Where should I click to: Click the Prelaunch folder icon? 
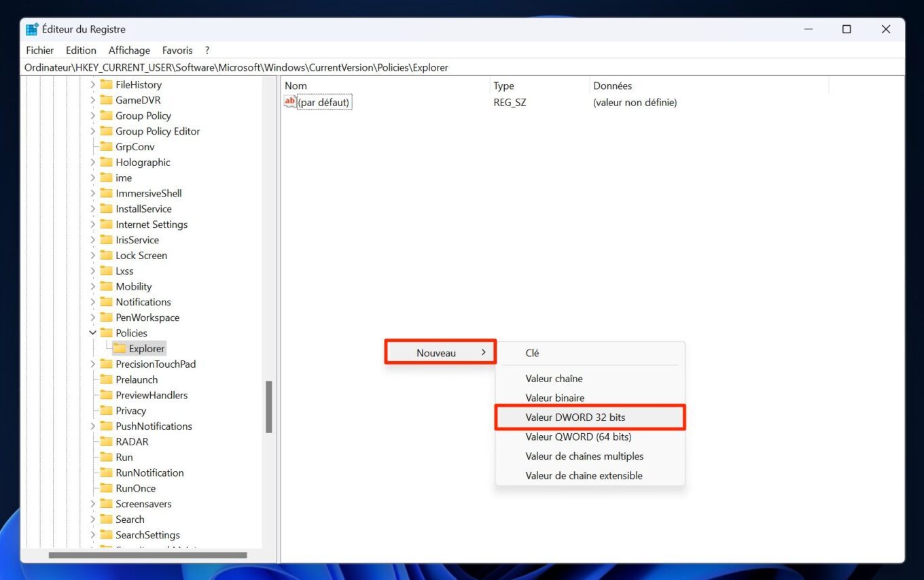106,379
